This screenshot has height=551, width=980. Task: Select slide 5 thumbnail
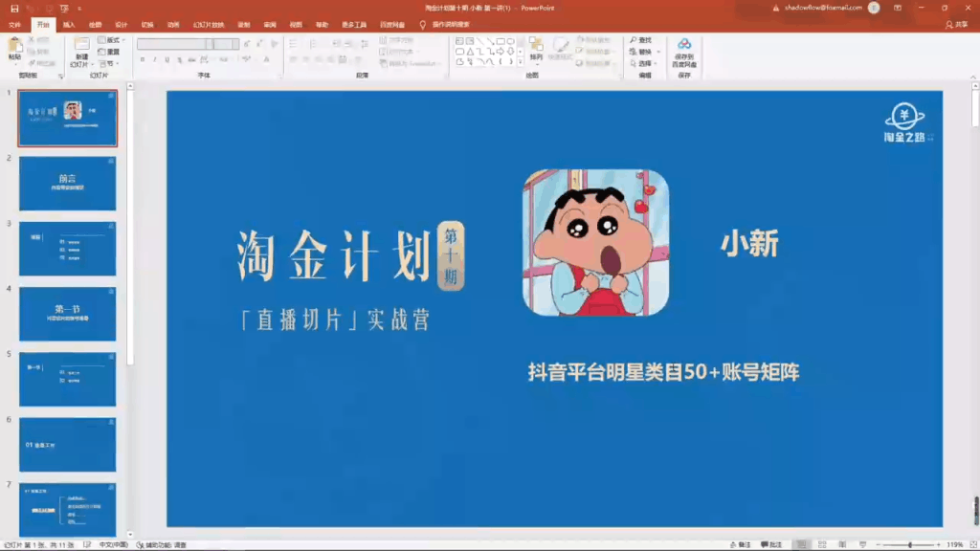[x=68, y=379]
